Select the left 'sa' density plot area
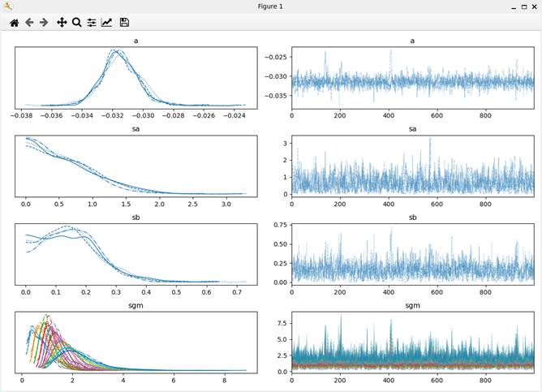 [x=135, y=165]
